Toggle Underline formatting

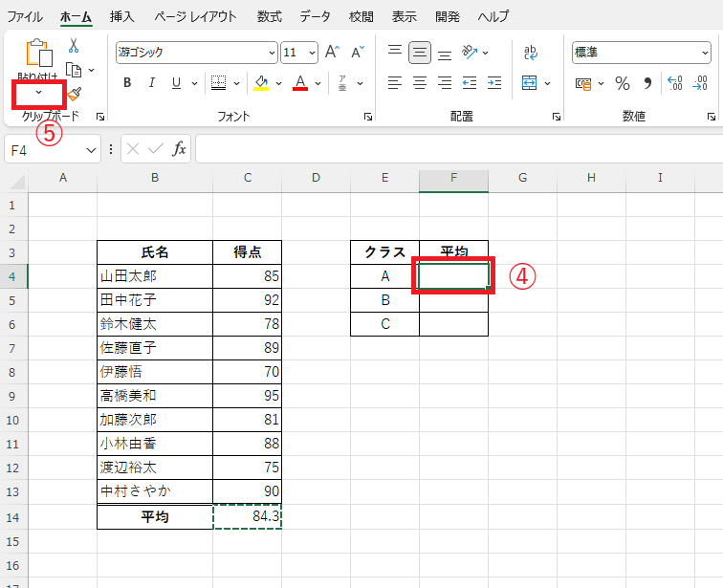click(176, 83)
